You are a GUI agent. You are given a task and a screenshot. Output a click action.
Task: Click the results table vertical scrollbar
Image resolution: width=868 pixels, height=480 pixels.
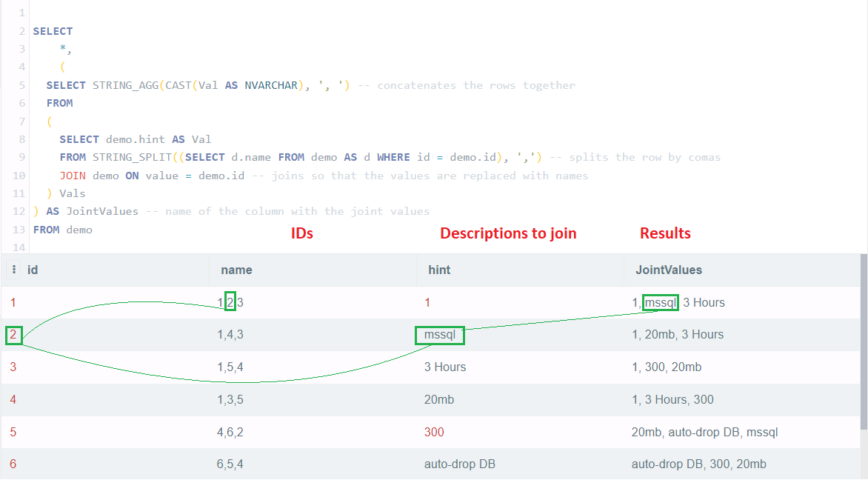pyautogui.click(x=864, y=341)
